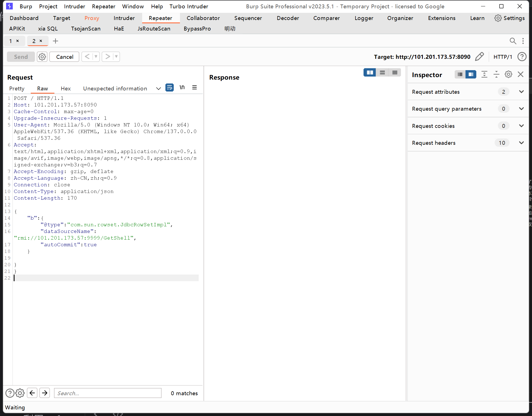Open request editor hamburger menu icon
532x416 pixels.
point(195,88)
